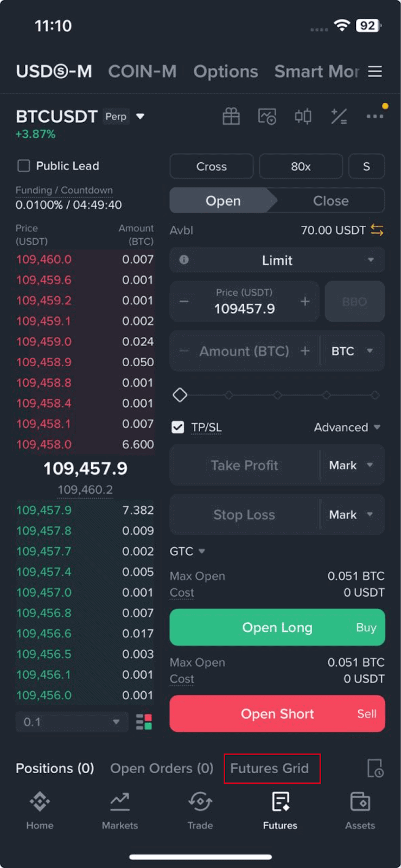401x868 pixels.
Task: Open the order history icon
Action: pos(375,768)
